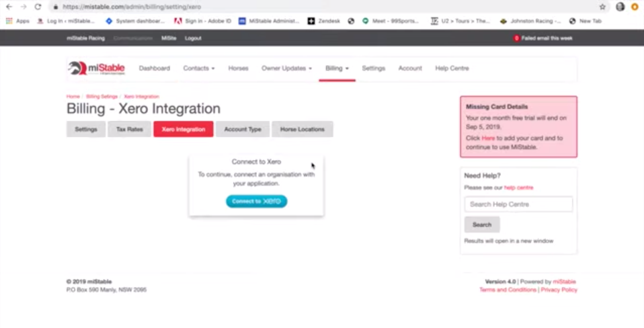Click 'Here' to add your card
The height and width of the screenshot is (328, 644).
(488, 138)
